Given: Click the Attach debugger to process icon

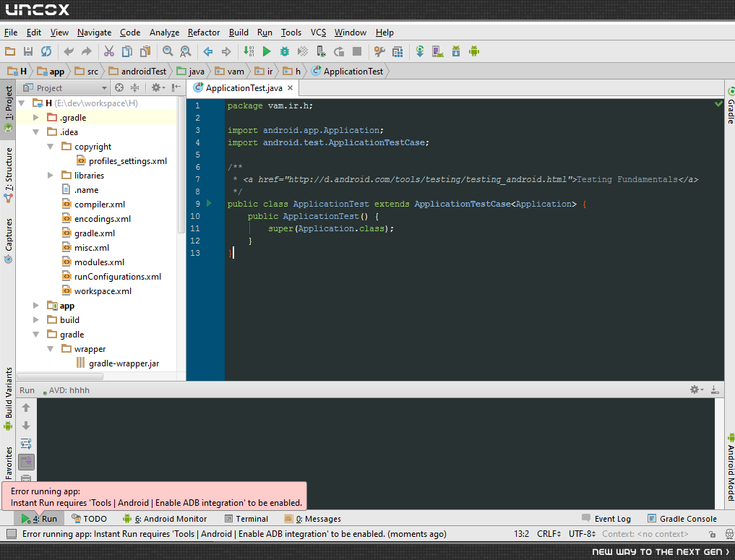Looking at the screenshot, I should (321, 51).
